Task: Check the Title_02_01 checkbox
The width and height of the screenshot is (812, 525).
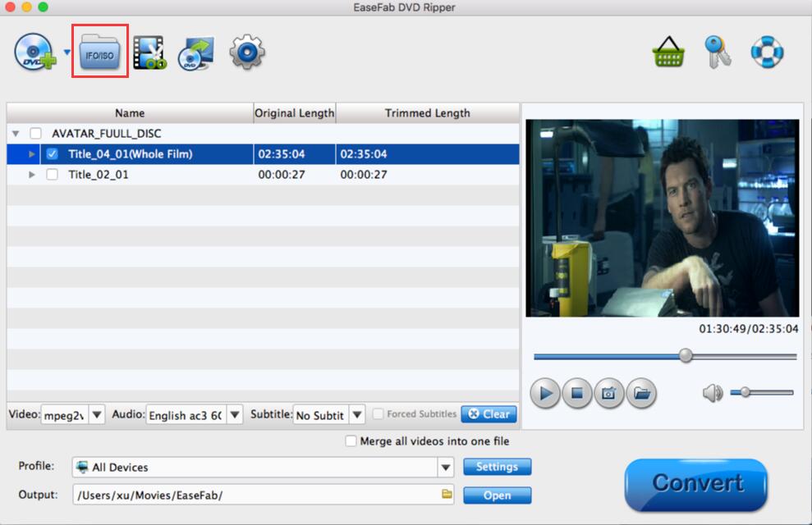Action: [x=53, y=175]
